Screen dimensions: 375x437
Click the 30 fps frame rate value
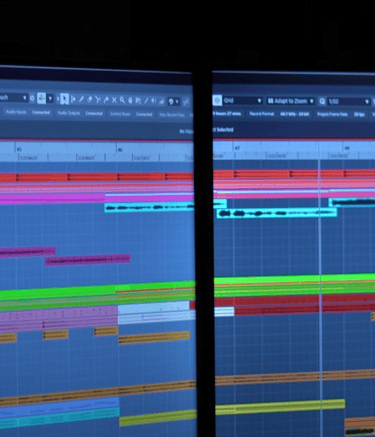pyautogui.click(x=359, y=114)
